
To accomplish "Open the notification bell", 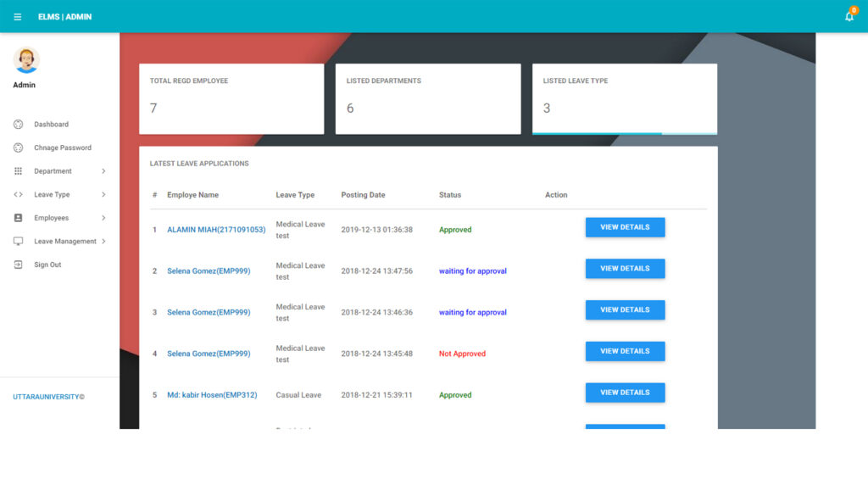I will [x=849, y=16].
